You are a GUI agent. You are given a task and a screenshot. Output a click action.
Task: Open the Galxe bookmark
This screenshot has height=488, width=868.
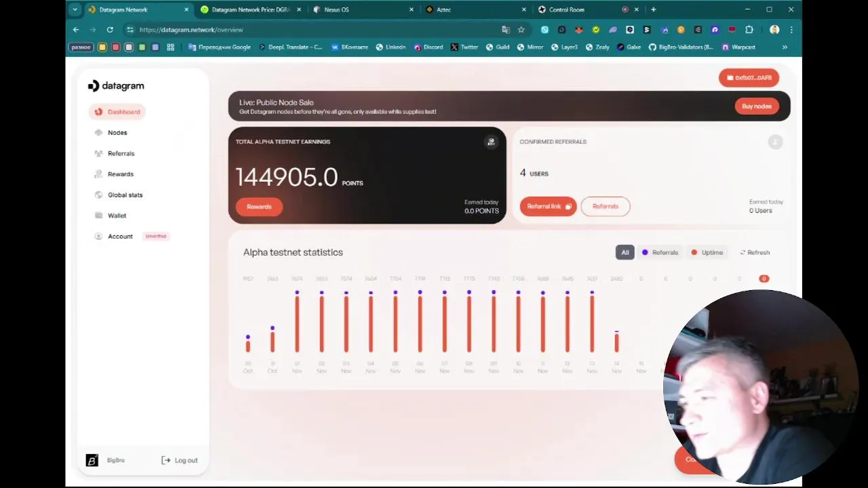(x=628, y=47)
